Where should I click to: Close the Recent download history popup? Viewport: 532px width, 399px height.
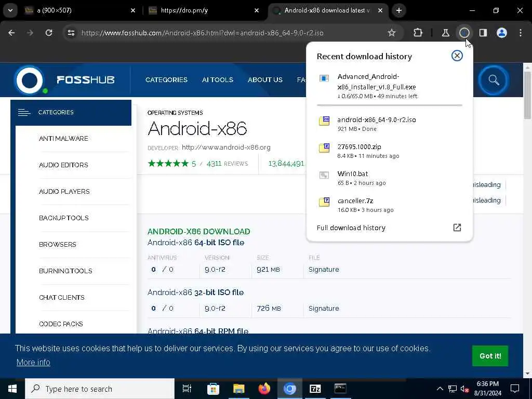coord(457,56)
